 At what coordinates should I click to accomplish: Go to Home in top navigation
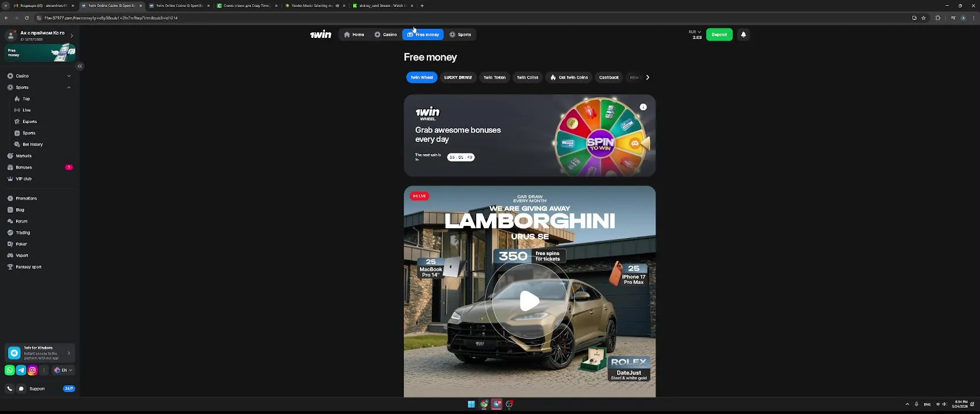(354, 34)
